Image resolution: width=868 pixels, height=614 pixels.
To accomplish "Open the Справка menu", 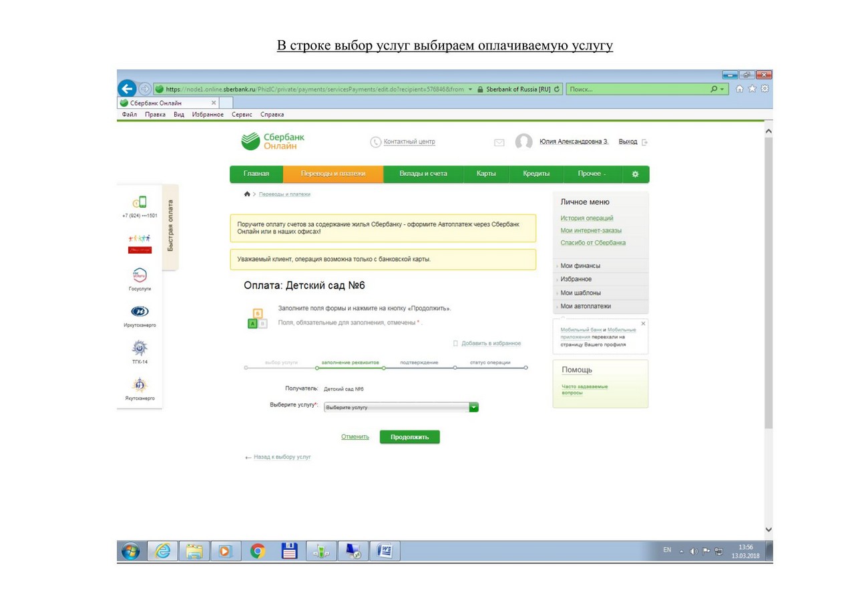I will [272, 115].
